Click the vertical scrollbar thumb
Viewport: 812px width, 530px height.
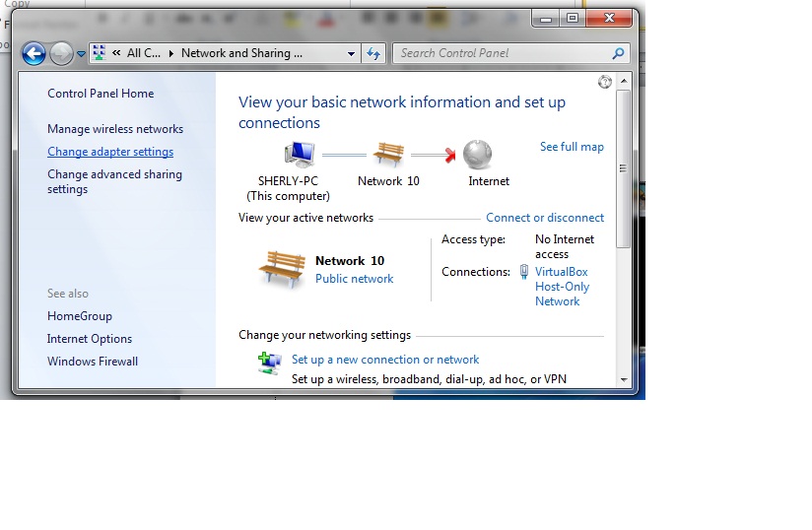[x=624, y=168]
